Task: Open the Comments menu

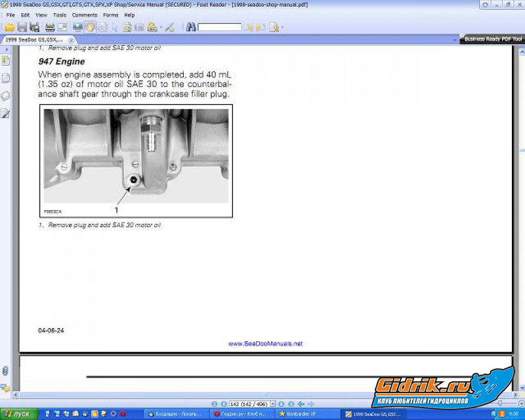Action: coord(84,14)
